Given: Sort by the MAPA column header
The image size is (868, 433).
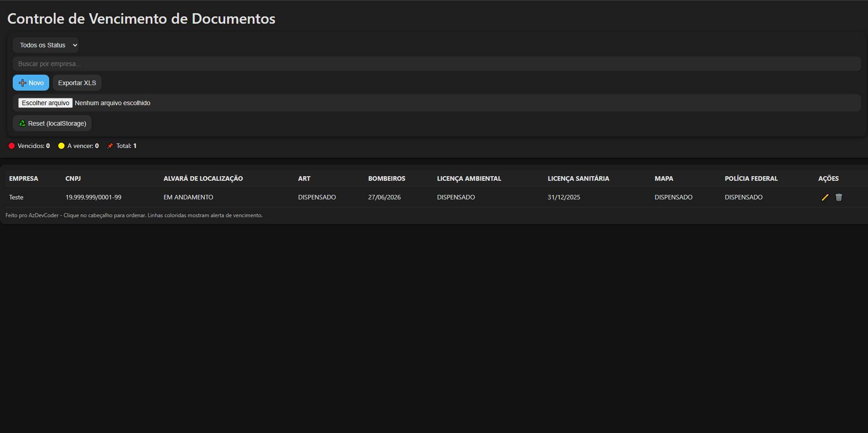Looking at the screenshot, I should tap(664, 178).
